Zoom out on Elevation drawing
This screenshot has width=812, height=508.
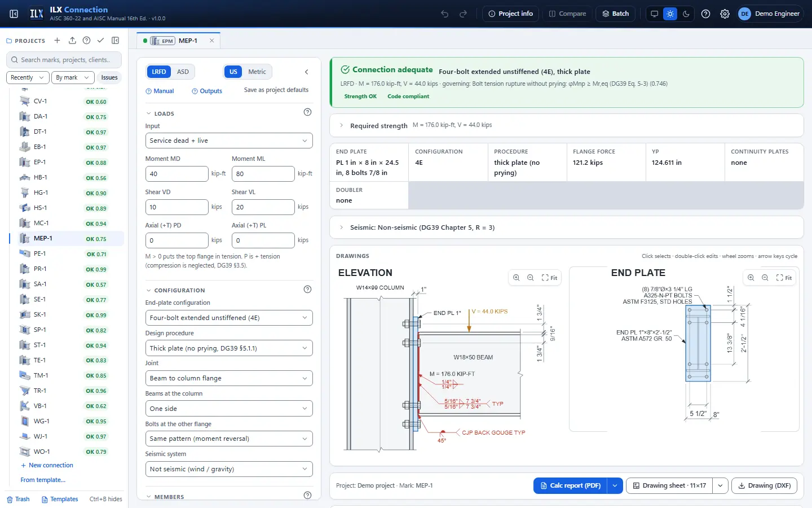pyautogui.click(x=531, y=278)
